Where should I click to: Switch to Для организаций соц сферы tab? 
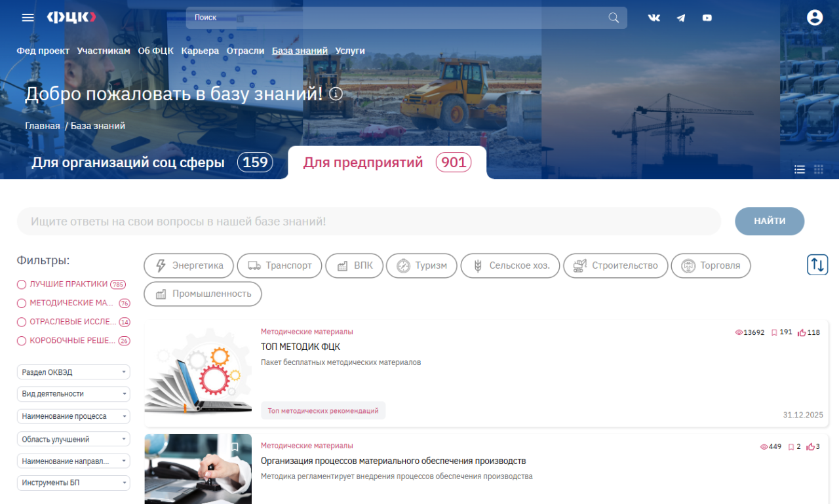tap(128, 163)
